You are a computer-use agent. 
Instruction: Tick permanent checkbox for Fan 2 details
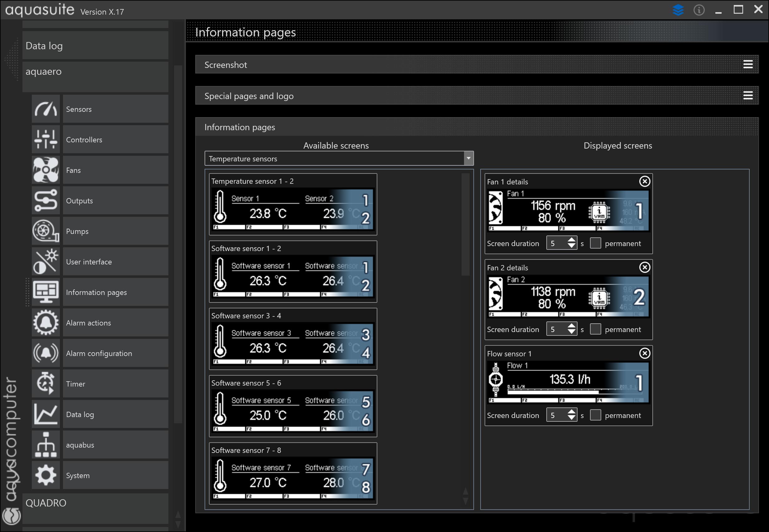coord(595,329)
